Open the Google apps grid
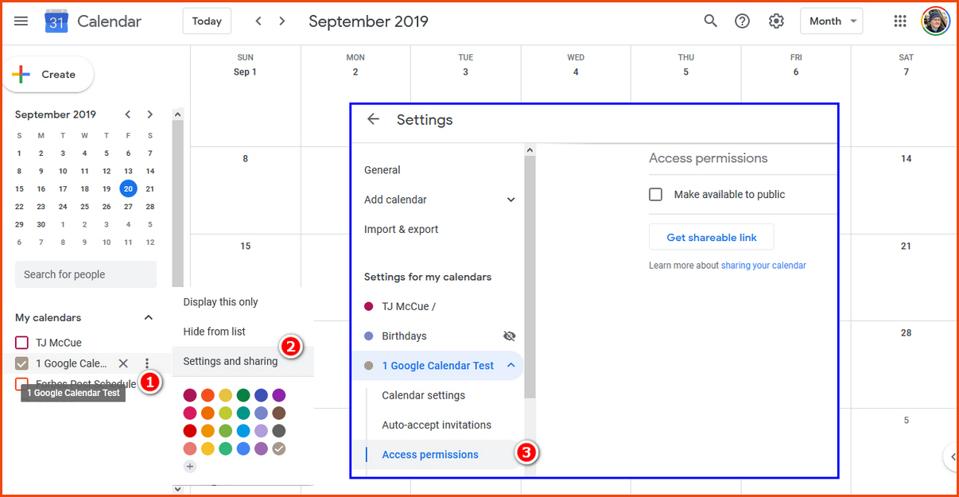 (x=900, y=21)
